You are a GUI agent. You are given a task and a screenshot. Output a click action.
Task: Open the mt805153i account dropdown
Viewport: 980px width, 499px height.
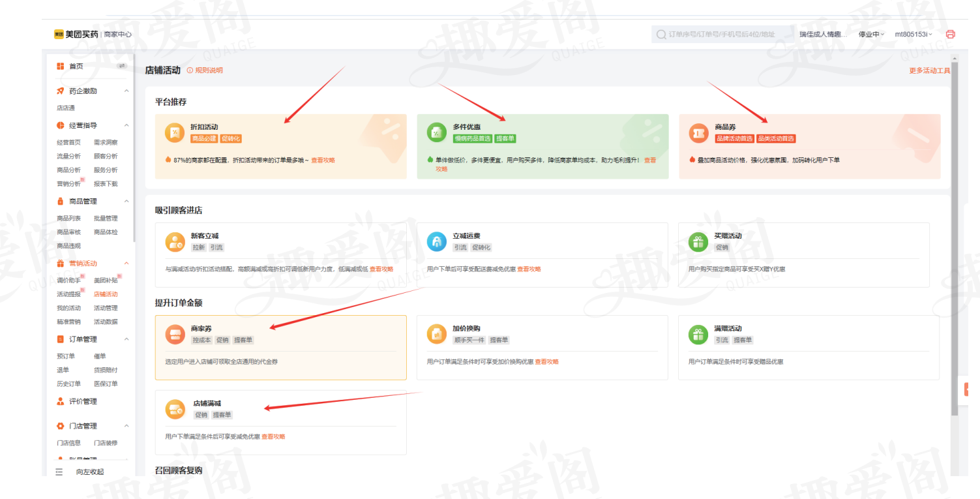913,34
